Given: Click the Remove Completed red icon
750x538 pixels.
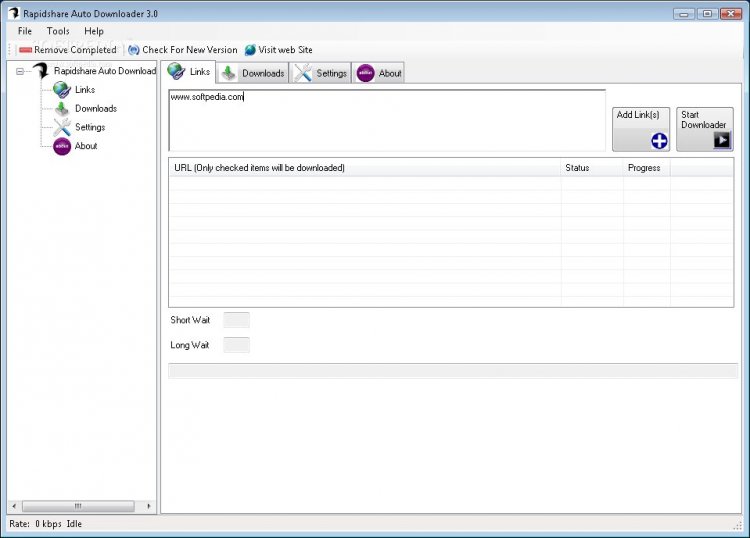Looking at the screenshot, I should [25, 50].
